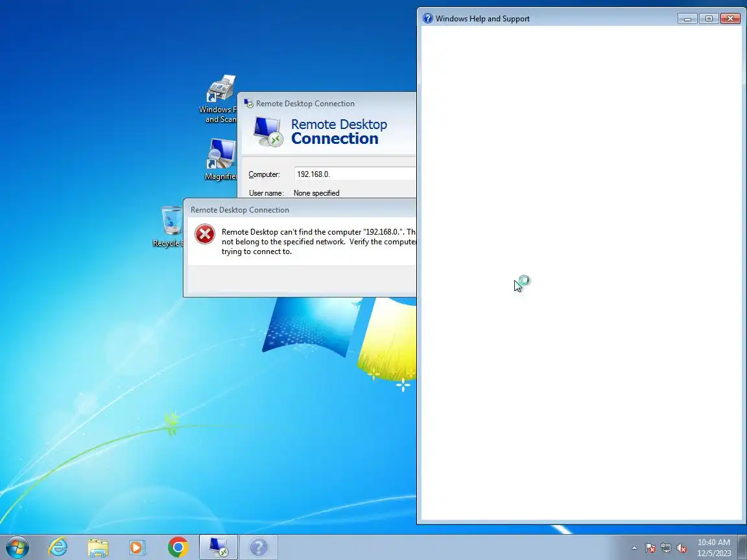Click the Computer address field containing 192.168.0.
The width and height of the screenshot is (747, 560).
tap(355, 174)
